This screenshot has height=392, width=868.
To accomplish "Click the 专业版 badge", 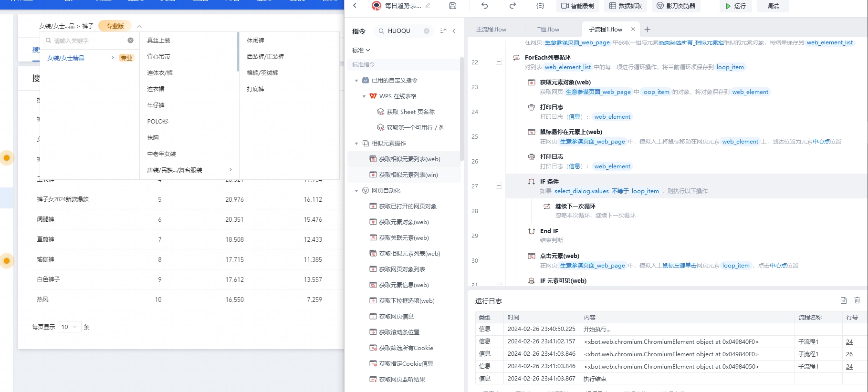I will (x=115, y=26).
